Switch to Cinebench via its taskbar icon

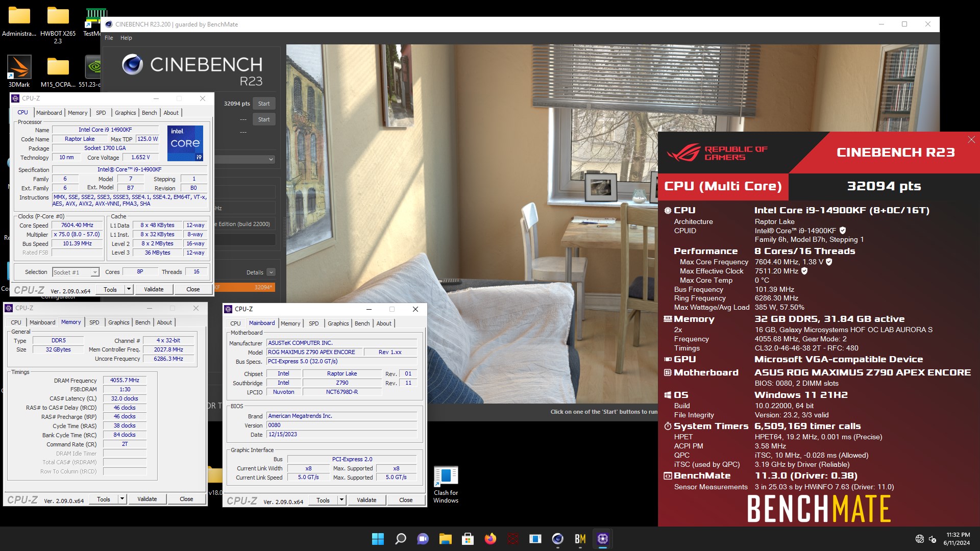pyautogui.click(x=557, y=539)
